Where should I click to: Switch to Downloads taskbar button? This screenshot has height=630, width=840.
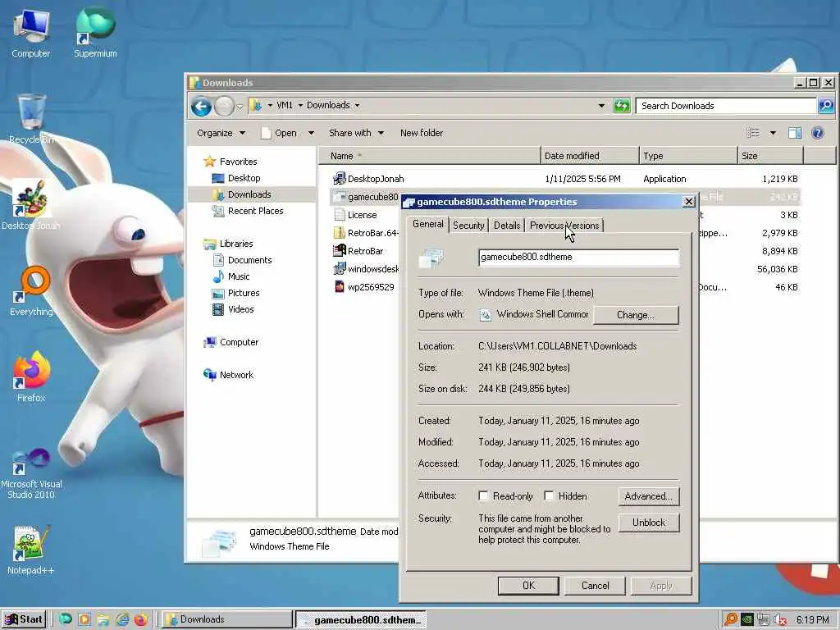226,619
